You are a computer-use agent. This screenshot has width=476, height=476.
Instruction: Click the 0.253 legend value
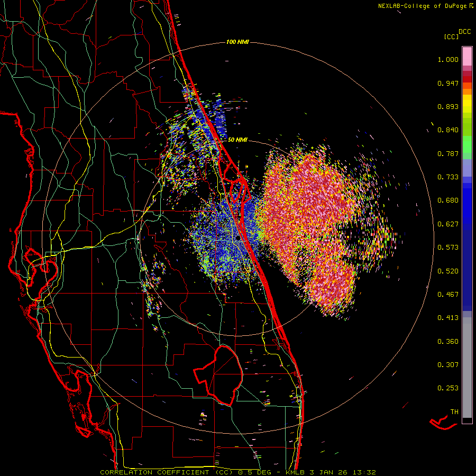coord(448,388)
